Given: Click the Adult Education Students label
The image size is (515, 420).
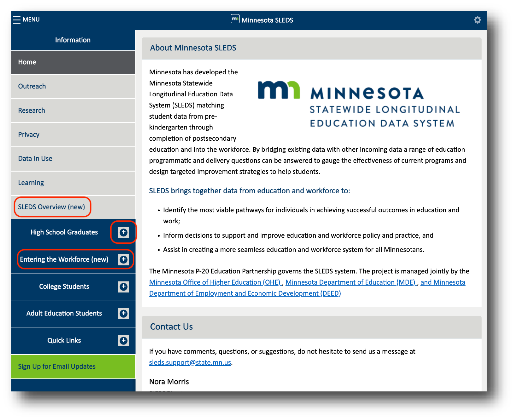Looking at the screenshot, I should (x=64, y=314).
